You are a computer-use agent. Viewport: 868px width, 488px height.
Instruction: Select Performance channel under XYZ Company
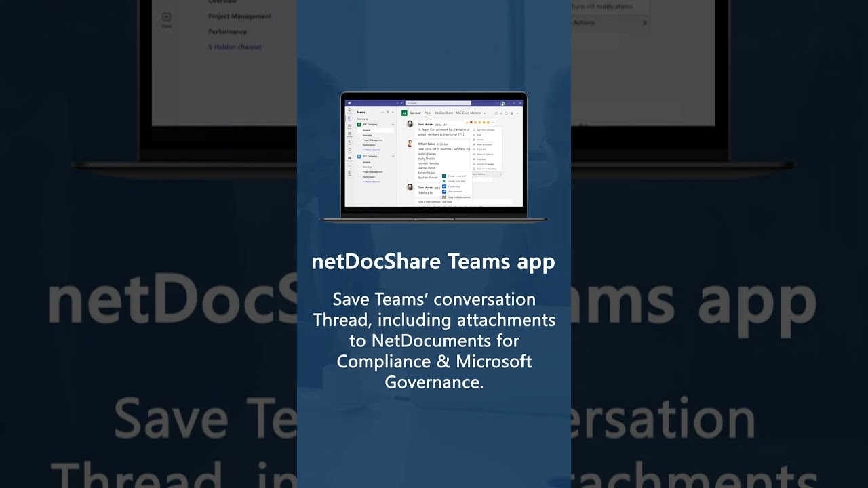(x=369, y=177)
